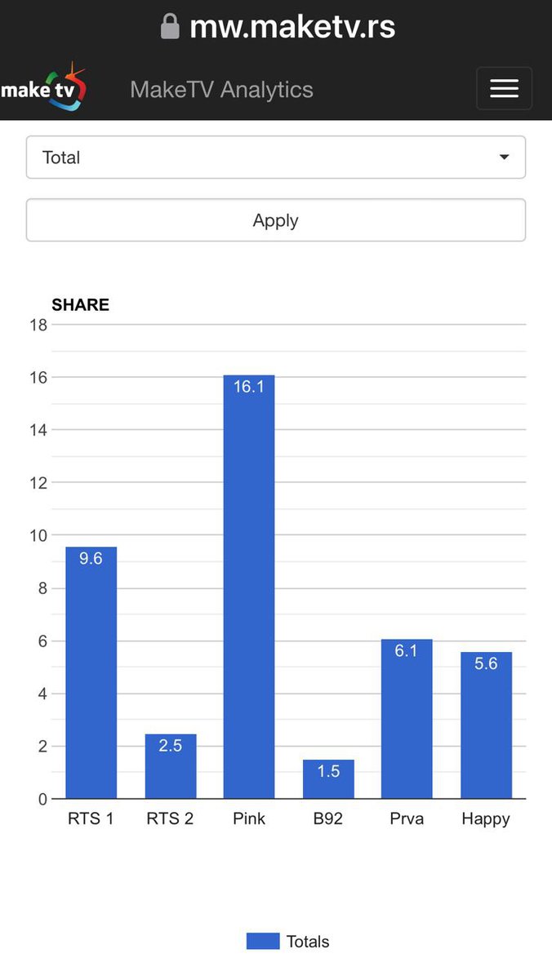Select the Pink bar in chart
The width and height of the screenshot is (552, 980).
click(x=249, y=588)
